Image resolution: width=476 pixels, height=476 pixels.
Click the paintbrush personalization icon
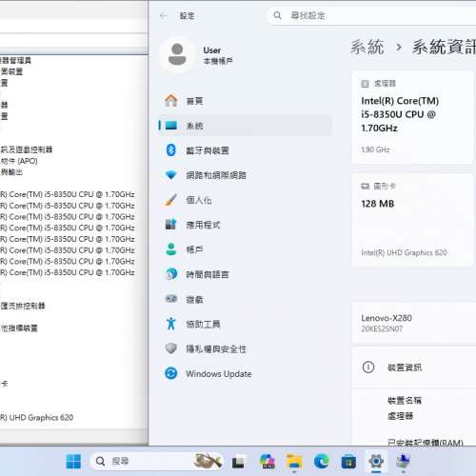click(171, 200)
